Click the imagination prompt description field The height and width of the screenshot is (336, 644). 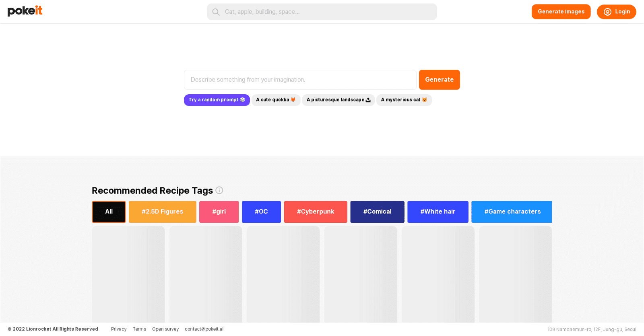(x=300, y=80)
